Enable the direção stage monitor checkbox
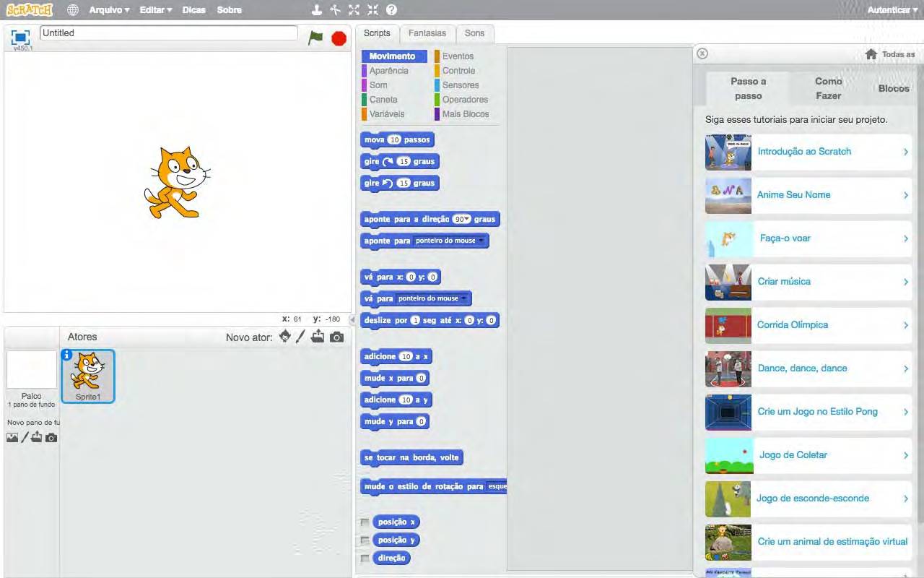Viewport: 924px width, 578px height. point(365,557)
